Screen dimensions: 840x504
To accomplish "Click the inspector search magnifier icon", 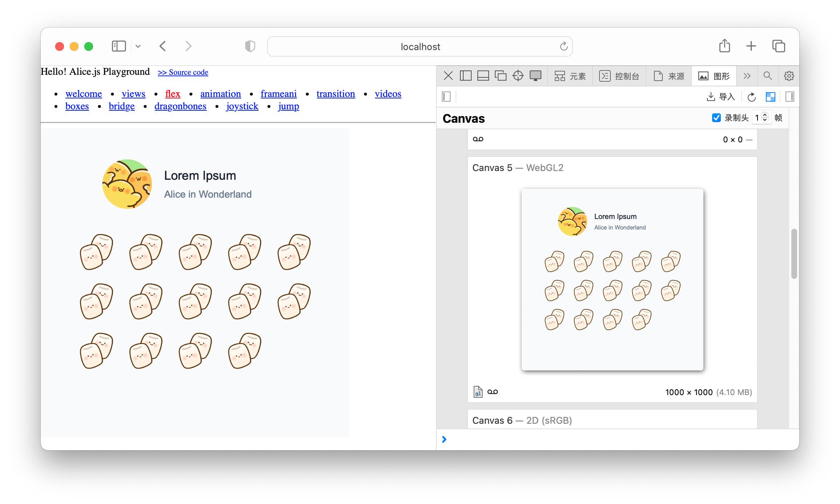I will click(x=767, y=76).
